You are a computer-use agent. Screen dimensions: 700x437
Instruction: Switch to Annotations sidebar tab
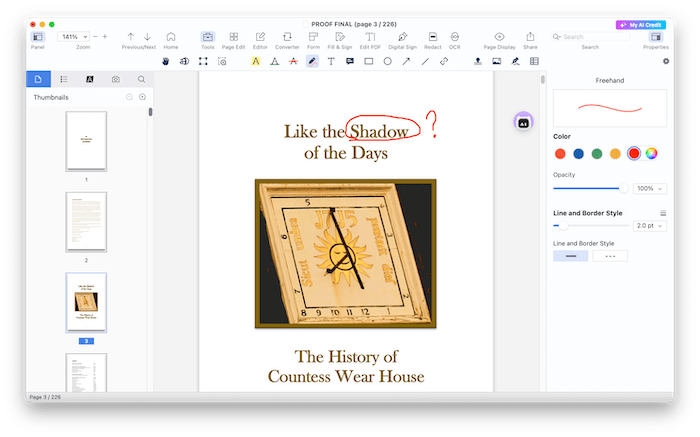coord(89,79)
